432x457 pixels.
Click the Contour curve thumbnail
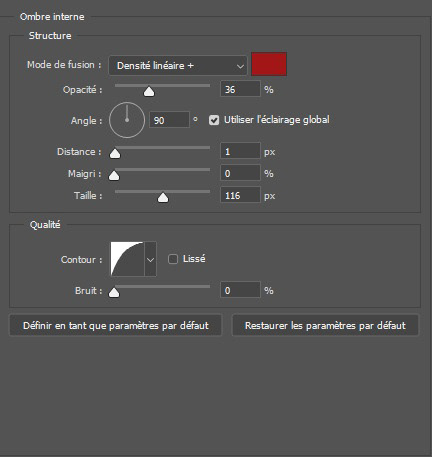[127, 259]
